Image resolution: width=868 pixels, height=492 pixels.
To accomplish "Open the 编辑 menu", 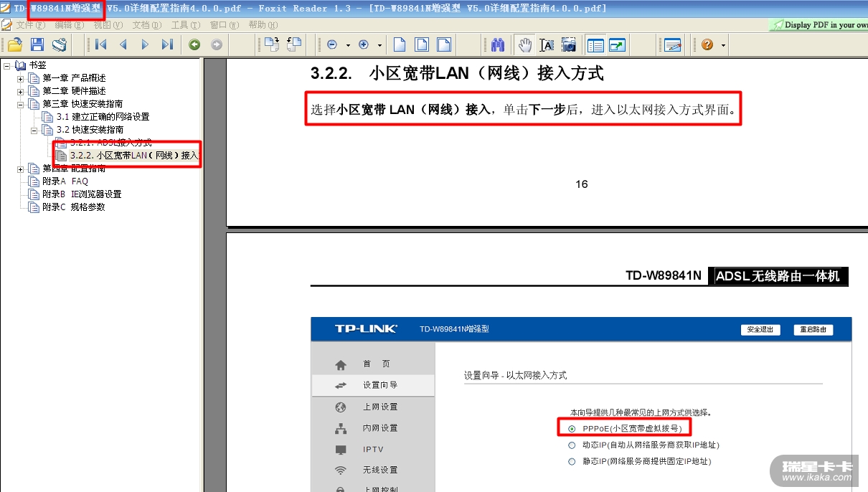I will [68, 25].
